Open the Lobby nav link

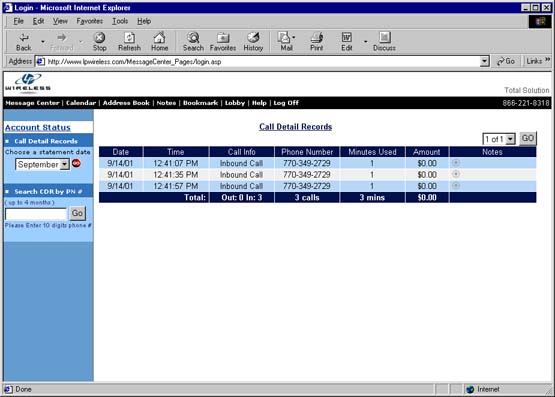pos(235,103)
